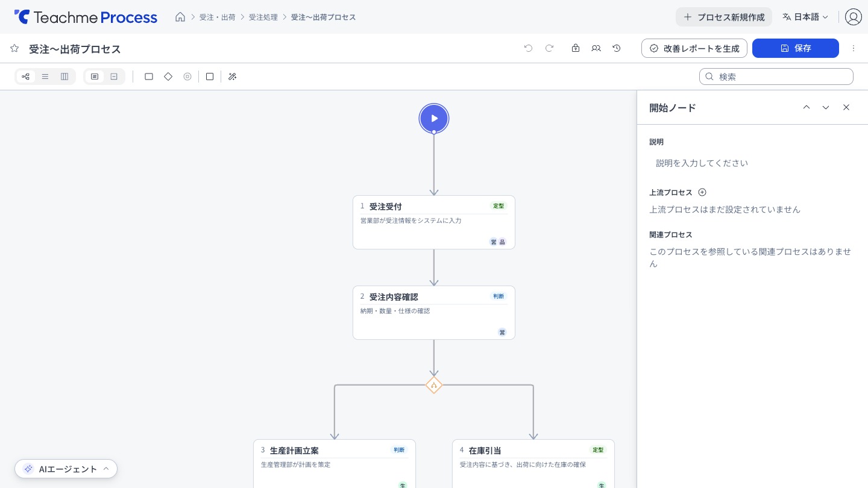This screenshot has height=488, width=868.
Task: Switch to list view mode
Action: (45, 77)
